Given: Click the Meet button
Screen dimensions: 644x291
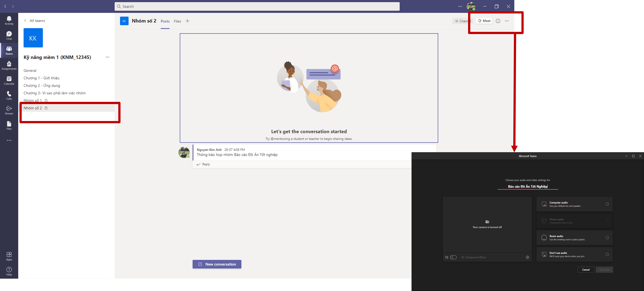Looking at the screenshot, I should click(x=484, y=21).
